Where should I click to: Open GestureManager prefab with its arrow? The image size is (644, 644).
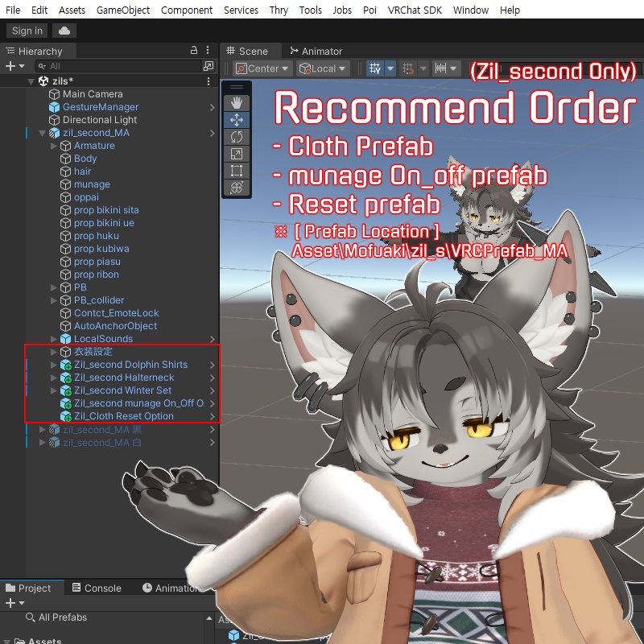pyautogui.click(x=213, y=107)
